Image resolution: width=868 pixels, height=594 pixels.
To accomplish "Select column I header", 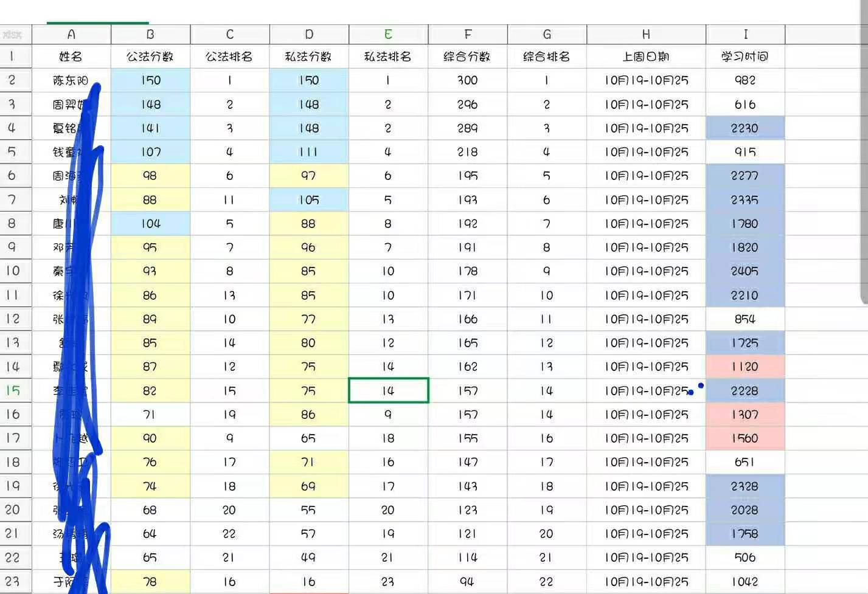I will pos(745,35).
